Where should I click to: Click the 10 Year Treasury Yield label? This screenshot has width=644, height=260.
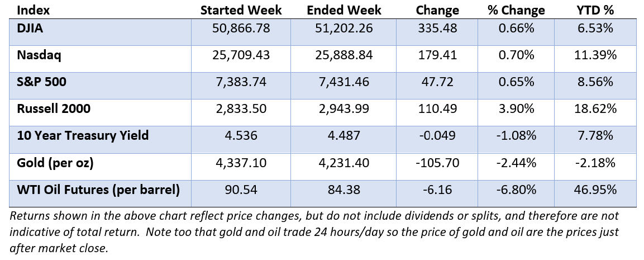(x=82, y=135)
